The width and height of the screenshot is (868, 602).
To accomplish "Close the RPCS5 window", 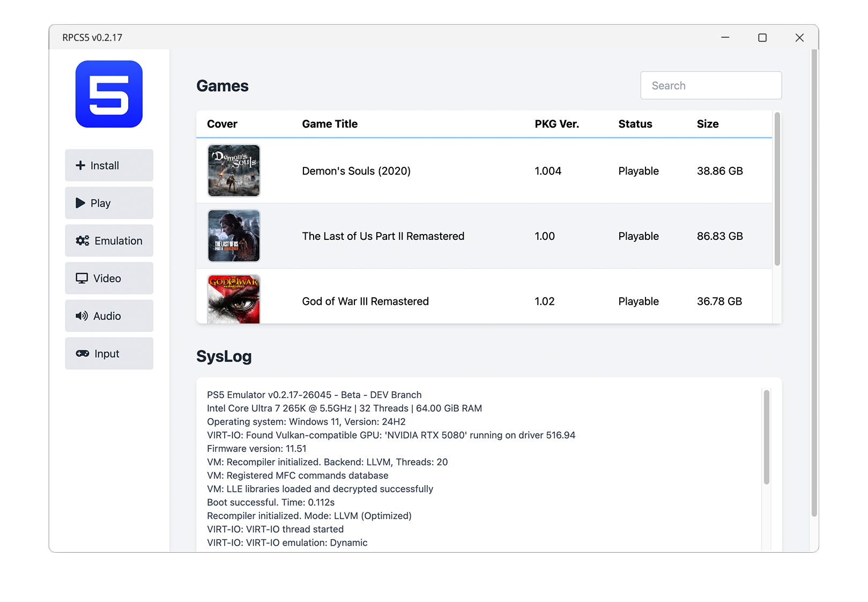I will coord(799,38).
